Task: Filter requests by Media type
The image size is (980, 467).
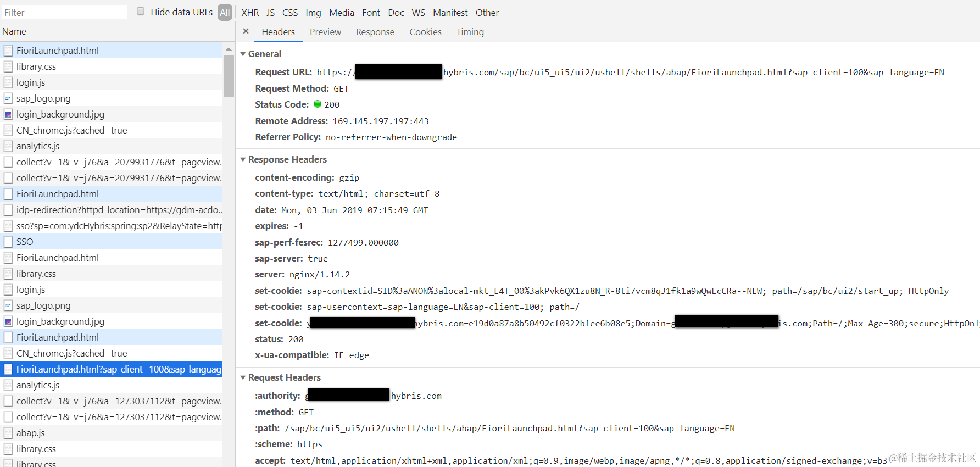Action: tap(342, 13)
